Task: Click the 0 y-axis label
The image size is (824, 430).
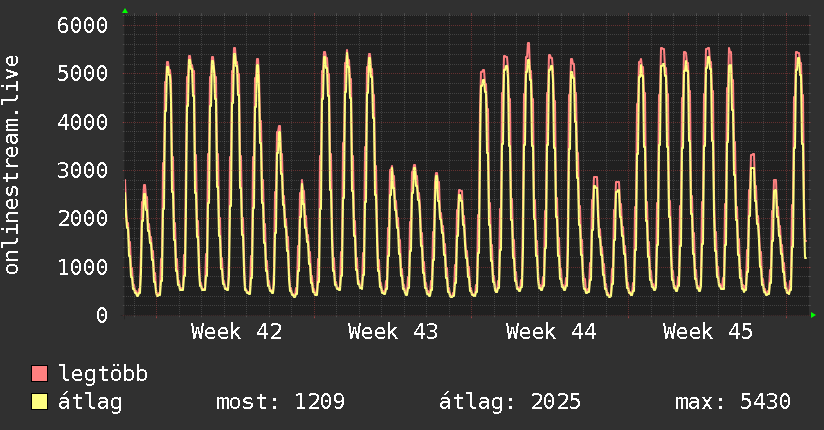Action: [x=102, y=315]
